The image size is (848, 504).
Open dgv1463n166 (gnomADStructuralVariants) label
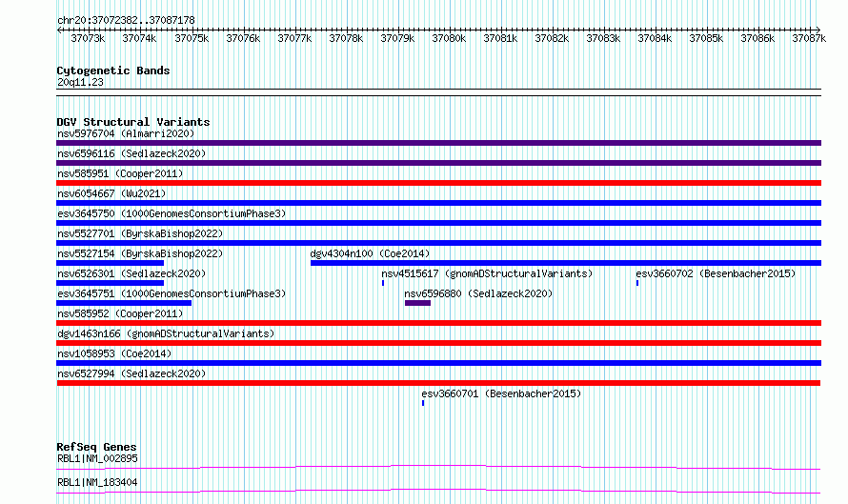point(166,333)
